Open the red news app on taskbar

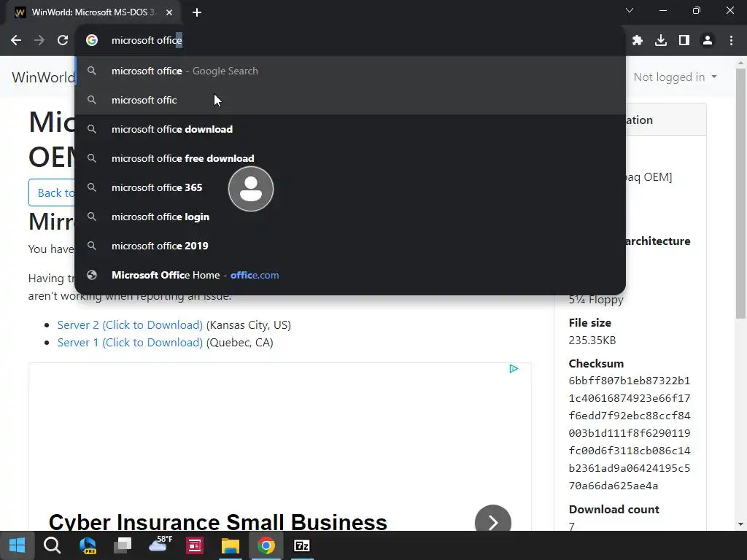[194, 545]
